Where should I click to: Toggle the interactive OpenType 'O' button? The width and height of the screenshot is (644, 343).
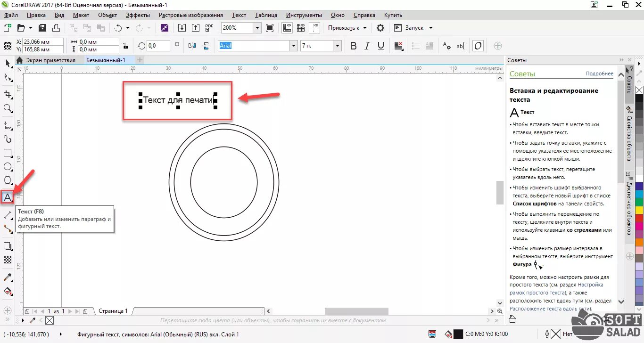(x=478, y=46)
